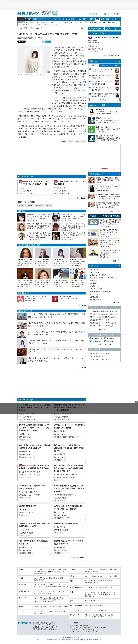The image size is (138, 644).
Task: Select the 大相撲 menu item
Action: coord(71,19)
